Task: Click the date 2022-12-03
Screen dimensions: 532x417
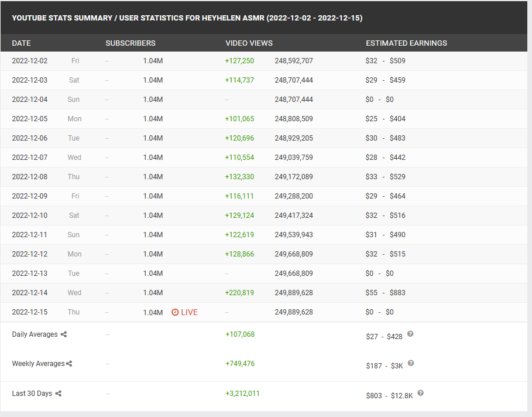Action: click(x=30, y=80)
